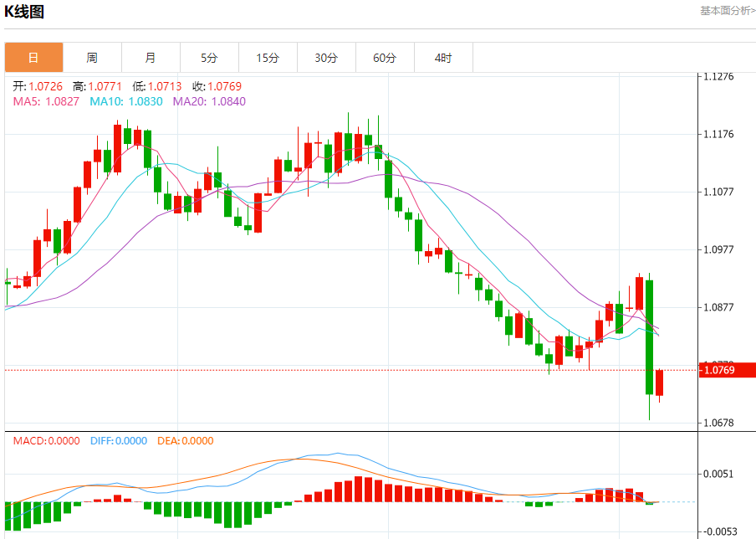Image resolution: width=756 pixels, height=539 pixels.
Task: Click the MA10 1.0830 indicator label
Action: pyautogui.click(x=126, y=101)
